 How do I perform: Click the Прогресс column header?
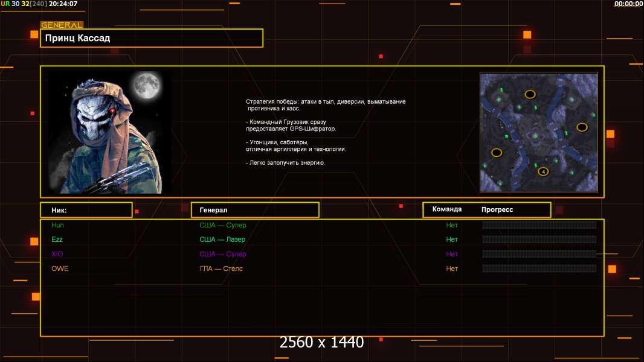[497, 209]
